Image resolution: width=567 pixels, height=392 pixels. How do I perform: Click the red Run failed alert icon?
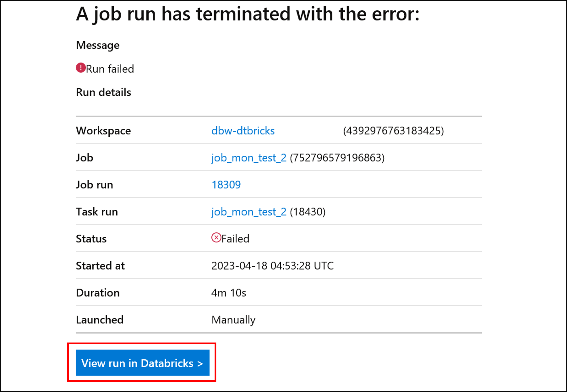tap(81, 68)
